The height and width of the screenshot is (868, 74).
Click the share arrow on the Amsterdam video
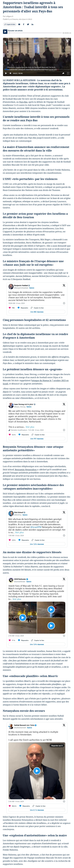[63, 73]
